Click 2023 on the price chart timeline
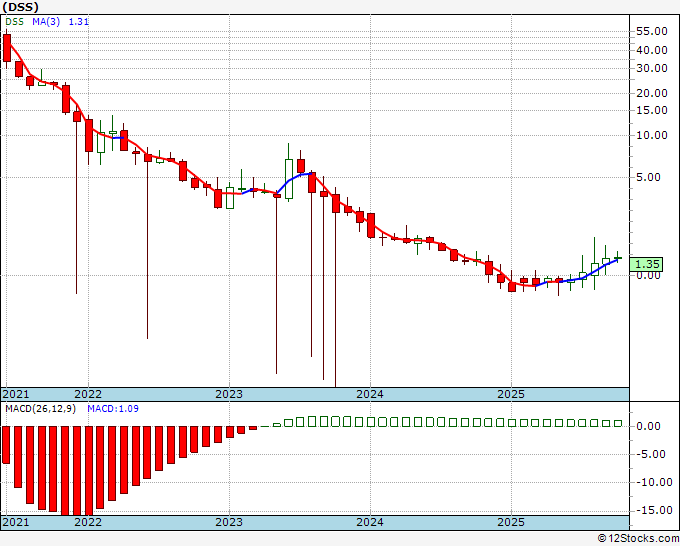 coord(229,394)
